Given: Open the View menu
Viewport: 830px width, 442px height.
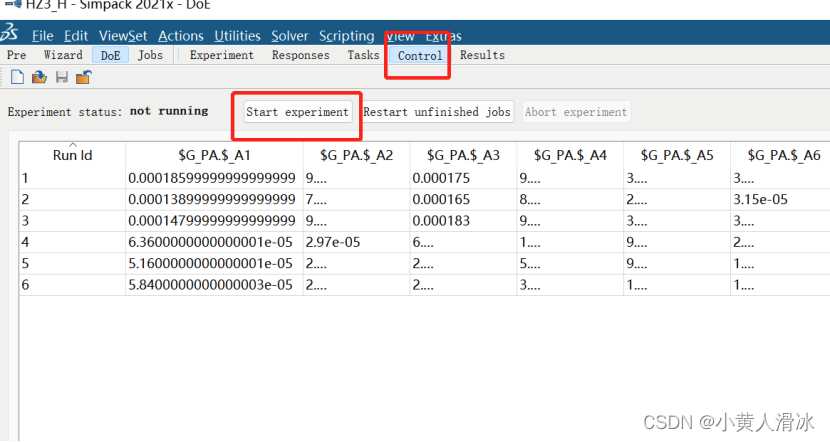Looking at the screenshot, I should pos(400,36).
